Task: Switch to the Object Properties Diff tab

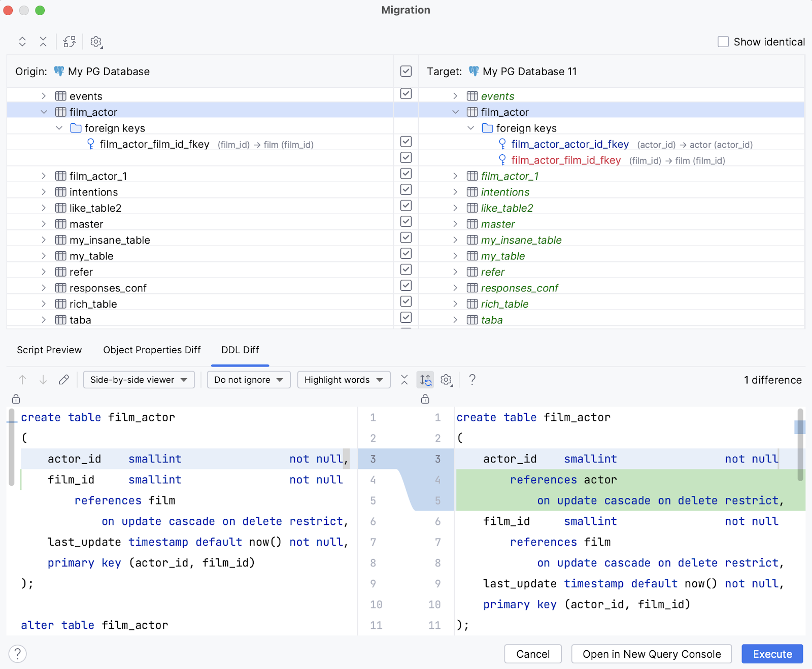Action: point(152,350)
